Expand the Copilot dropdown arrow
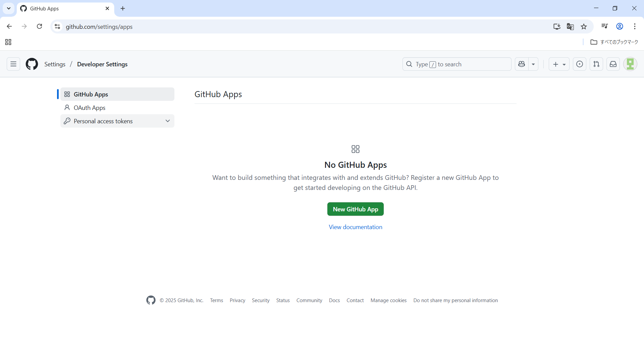 tap(533, 64)
